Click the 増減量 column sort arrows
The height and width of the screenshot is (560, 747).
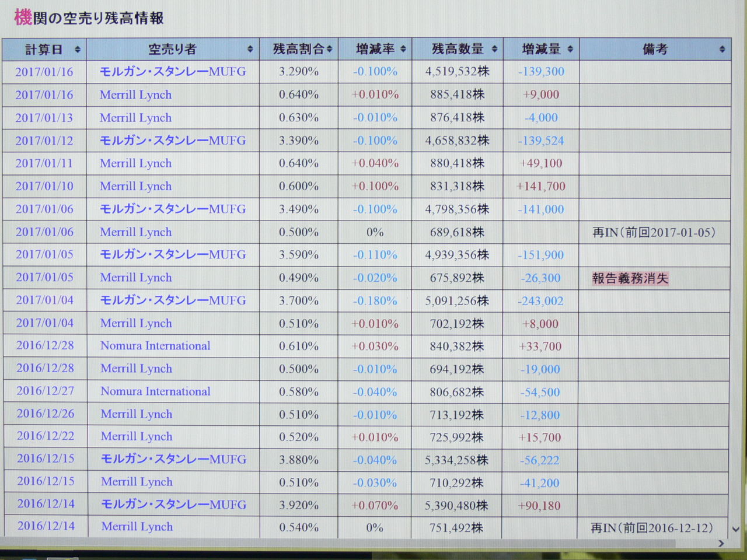[570, 50]
